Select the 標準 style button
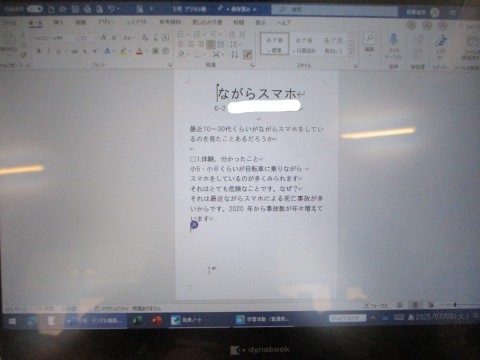Image resolution: width=480 pixels, height=360 pixels. point(274,44)
